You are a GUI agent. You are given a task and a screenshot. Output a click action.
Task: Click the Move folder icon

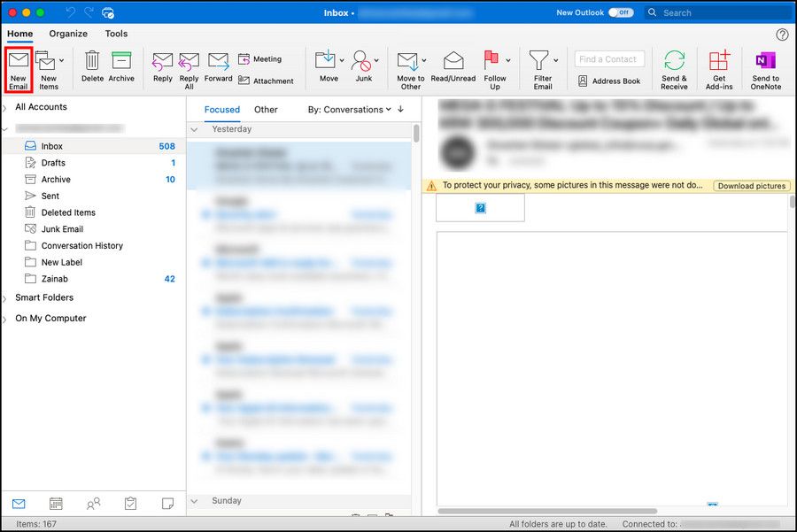[x=325, y=60]
